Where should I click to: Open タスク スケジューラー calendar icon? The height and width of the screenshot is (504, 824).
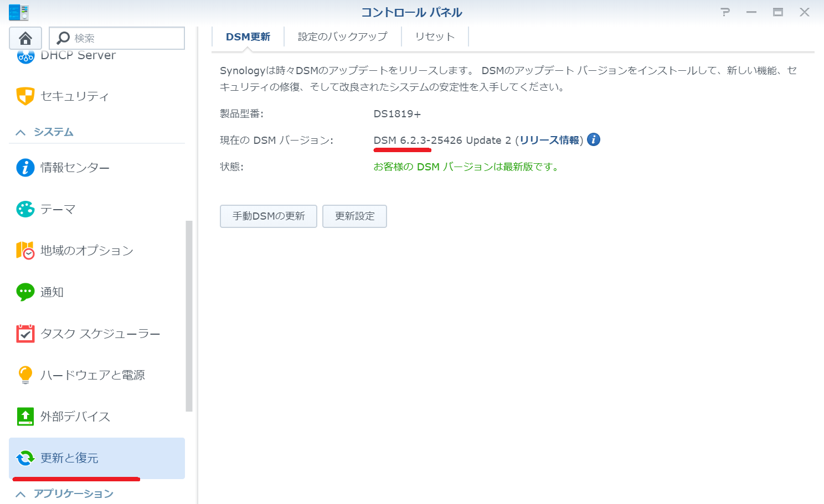pos(25,334)
